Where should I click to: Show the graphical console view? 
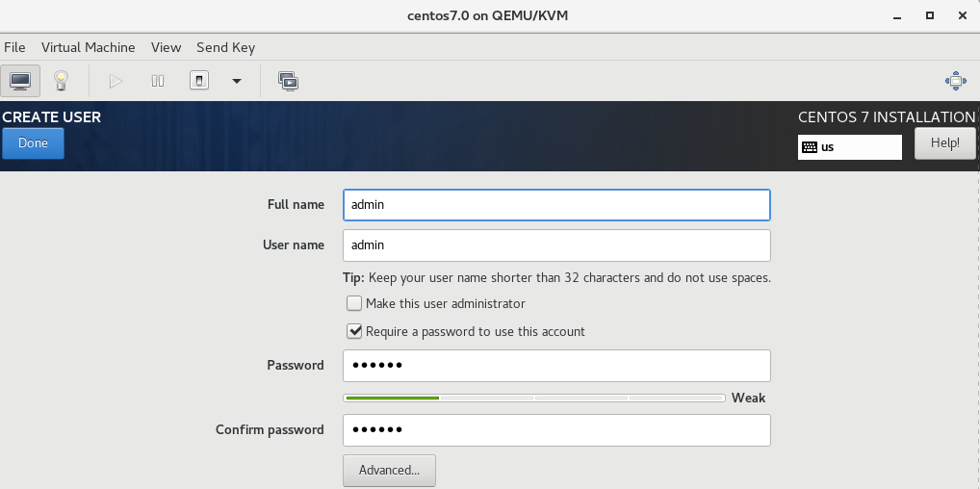(20, 81)
